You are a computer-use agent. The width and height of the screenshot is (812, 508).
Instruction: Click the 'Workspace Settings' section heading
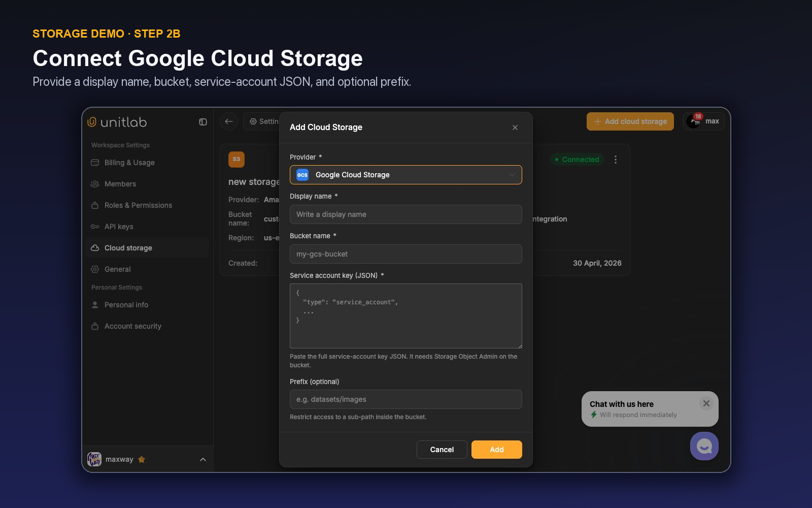click(x=120, y=145)
